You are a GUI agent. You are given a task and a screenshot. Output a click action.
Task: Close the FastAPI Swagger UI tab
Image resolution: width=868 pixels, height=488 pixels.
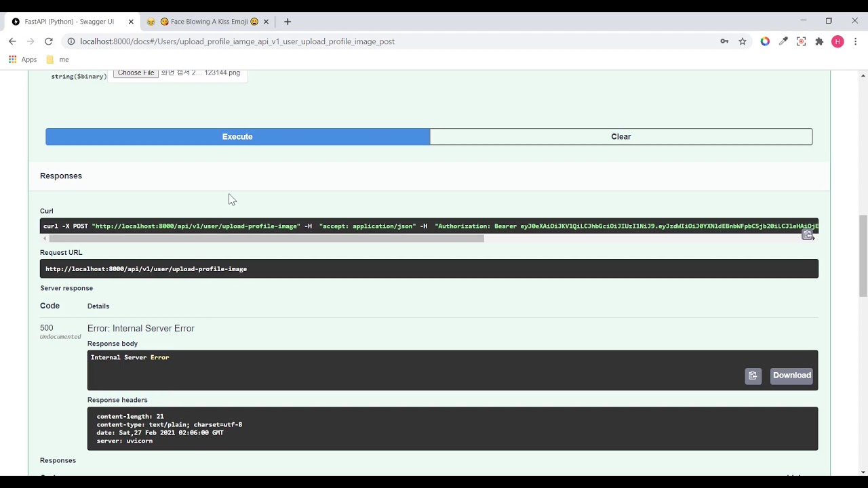tap(131, 22)
